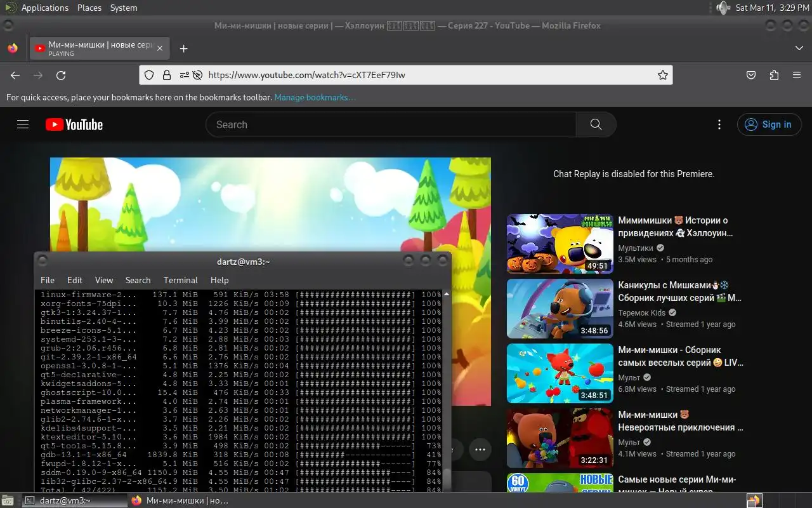This screenshot has height=508, width=812.
Task: Open thumbnail of 3:22:31 video
Action: point(560,438)
